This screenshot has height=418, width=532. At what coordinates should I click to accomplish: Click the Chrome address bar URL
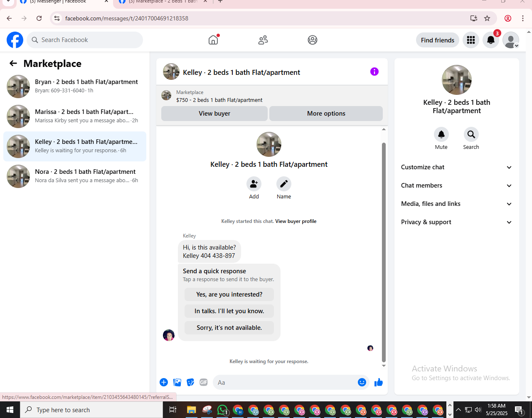click(127, 18)
